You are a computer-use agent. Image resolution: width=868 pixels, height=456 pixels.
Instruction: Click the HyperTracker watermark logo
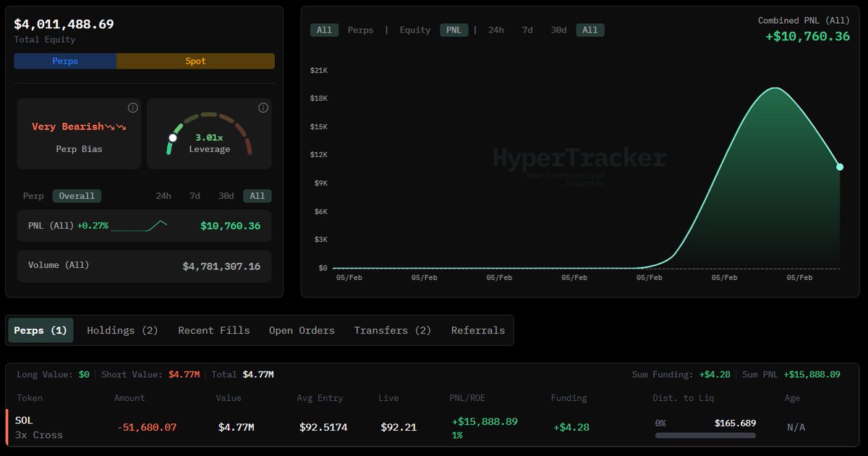pyautogui.click(x=579, y=158)
